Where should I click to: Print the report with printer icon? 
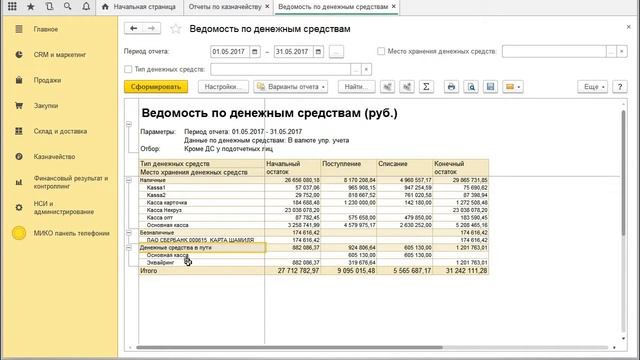click(x=451, y=87)
